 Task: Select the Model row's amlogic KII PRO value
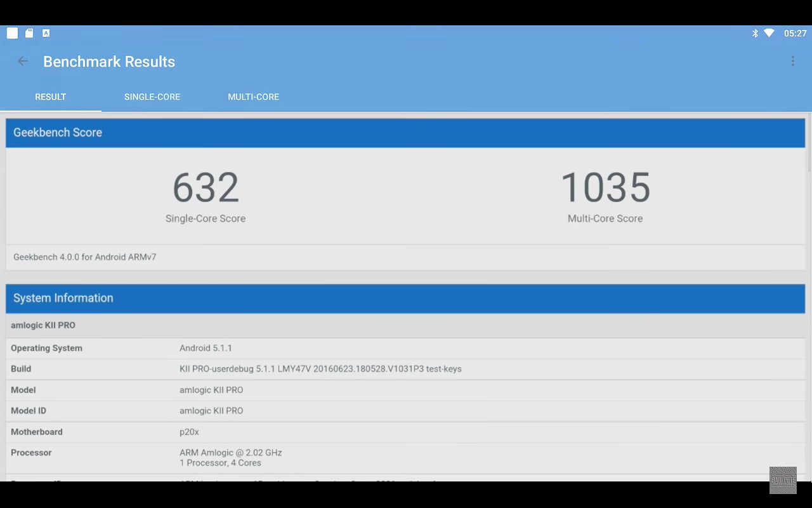211,390
